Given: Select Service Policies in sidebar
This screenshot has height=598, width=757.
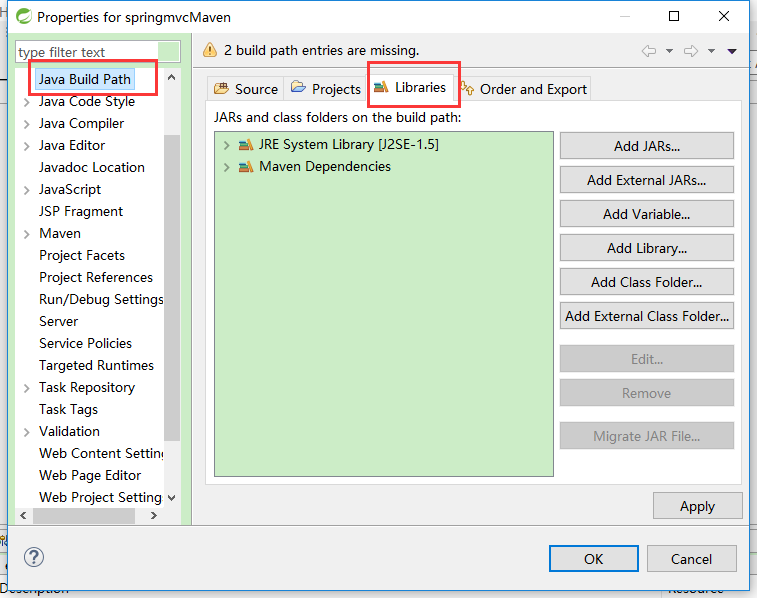Looking at the screenshot, I should pos(85,343).
